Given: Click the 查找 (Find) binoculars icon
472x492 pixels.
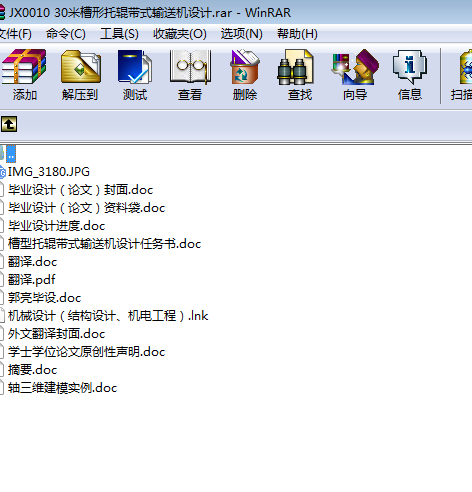Looking at the screenshot, I should click(x=296, y=67).
